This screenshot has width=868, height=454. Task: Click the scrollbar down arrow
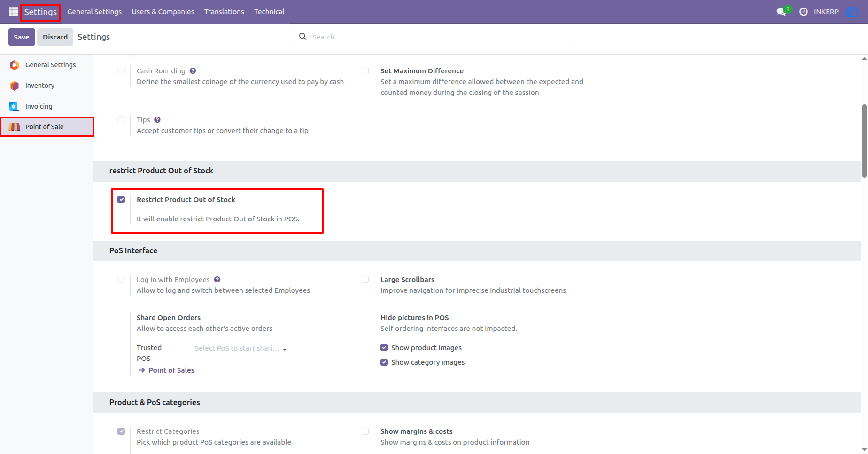point(864,449)
